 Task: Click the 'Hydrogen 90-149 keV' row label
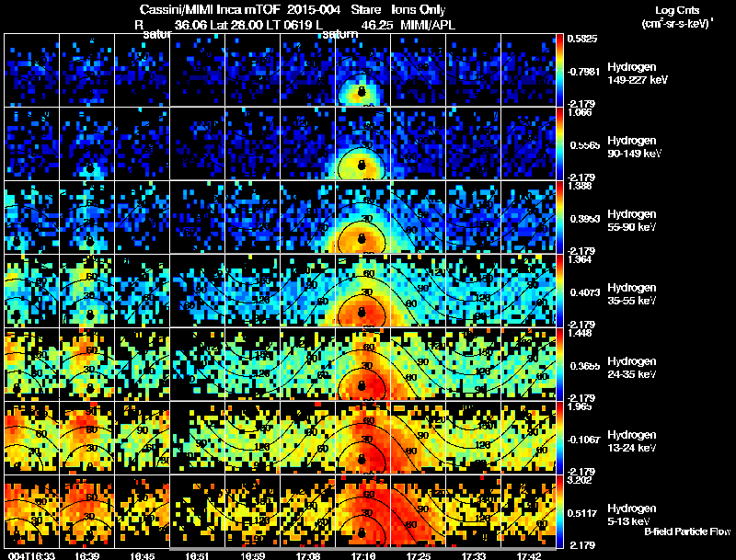point(634,147)
